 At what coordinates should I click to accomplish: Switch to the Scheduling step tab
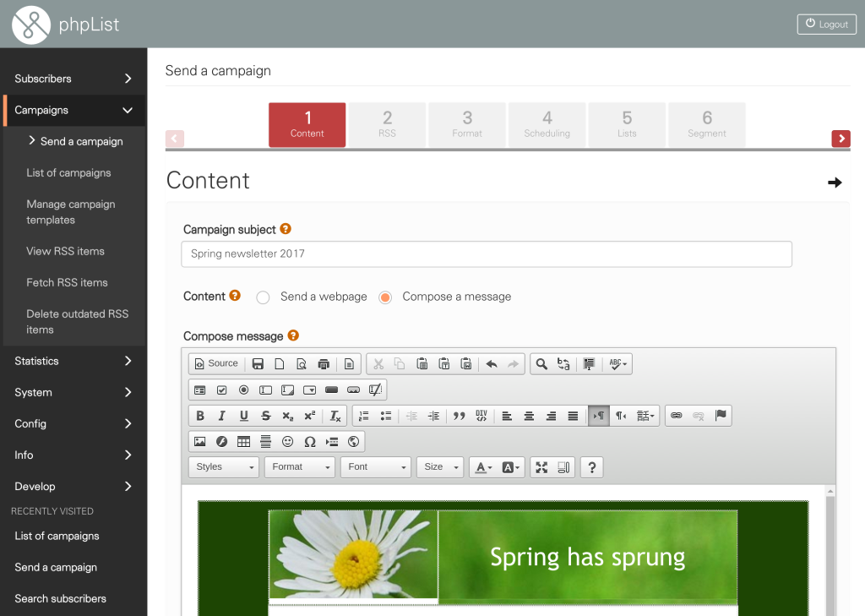pyautogui.click(x=547, y=124)
